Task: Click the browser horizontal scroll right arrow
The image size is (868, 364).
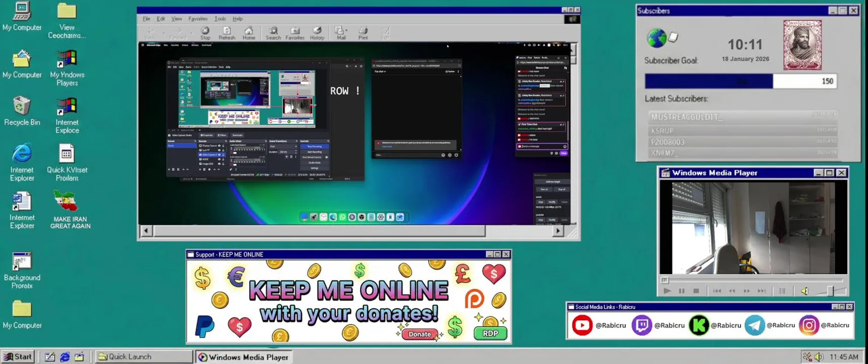Action: tap(557, 231)
